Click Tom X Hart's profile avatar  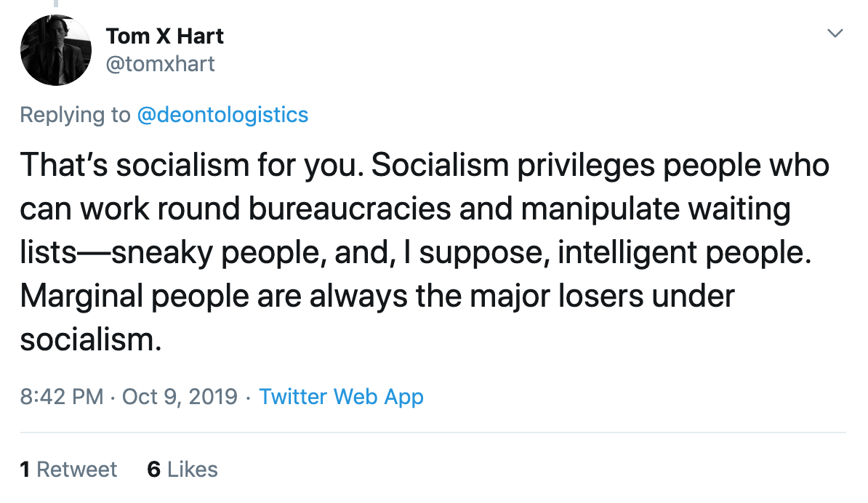55,49
